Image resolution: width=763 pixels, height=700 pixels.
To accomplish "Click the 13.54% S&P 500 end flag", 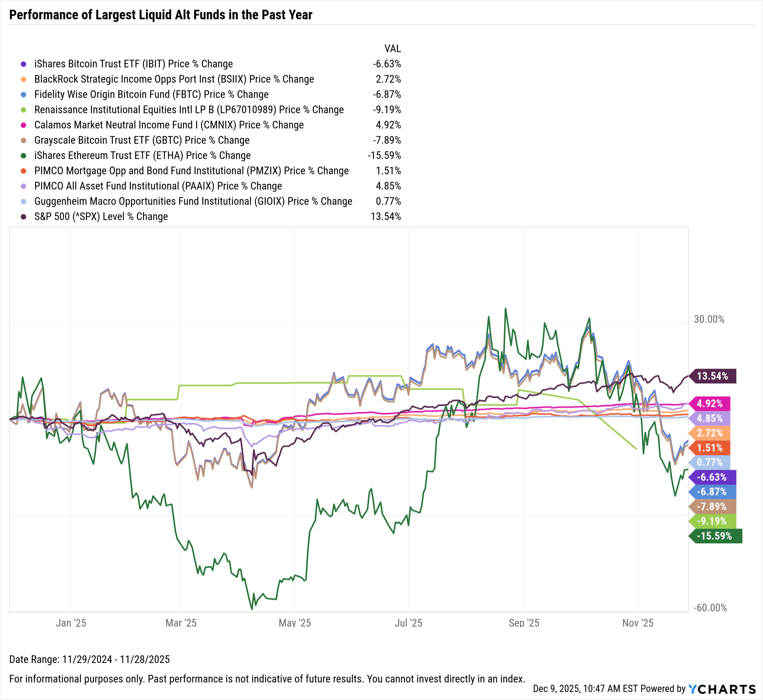I will coord(712,376).
